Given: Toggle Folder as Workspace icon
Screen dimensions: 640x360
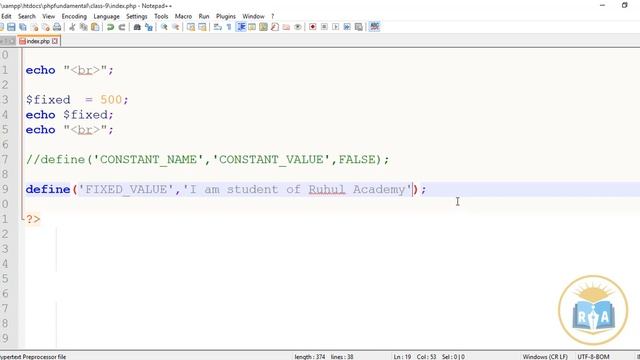Looking at the screenshot, I should 286,27.
